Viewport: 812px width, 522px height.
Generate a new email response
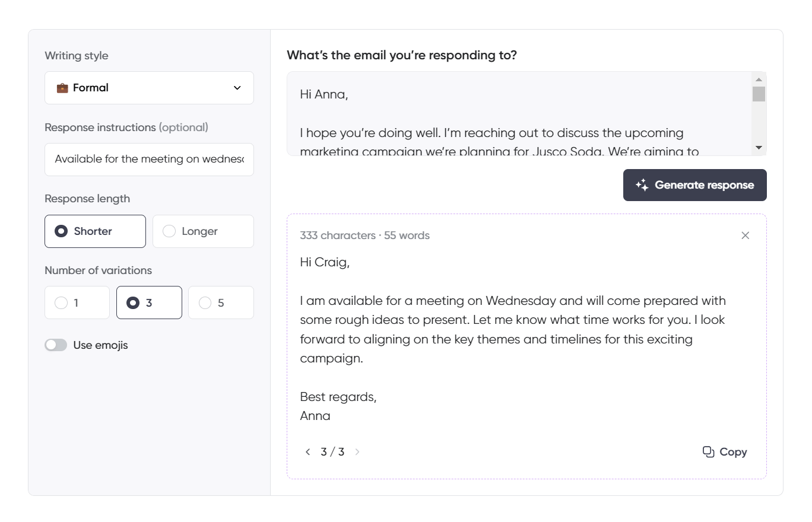[x=694, y=184]
